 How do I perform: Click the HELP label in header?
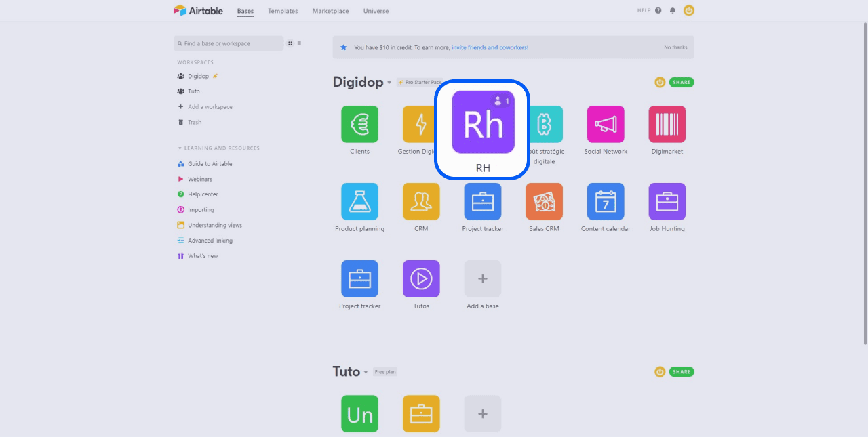[644, 11]
